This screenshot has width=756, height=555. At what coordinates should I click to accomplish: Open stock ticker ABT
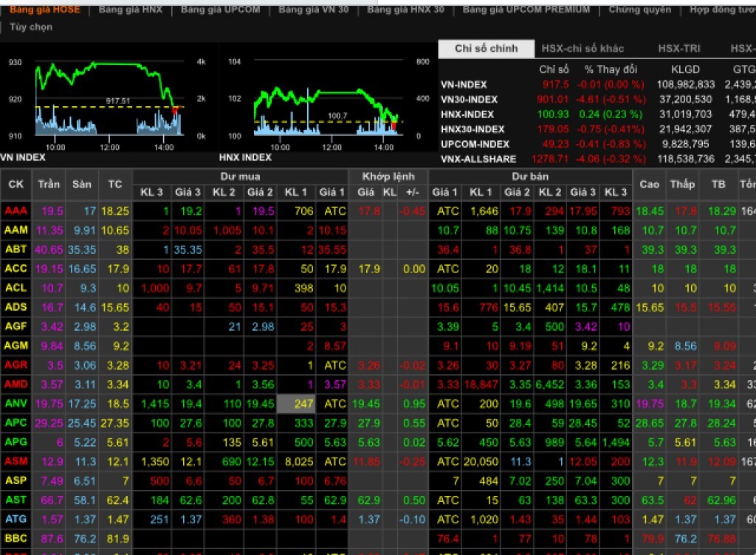click(x=16, y=249)
